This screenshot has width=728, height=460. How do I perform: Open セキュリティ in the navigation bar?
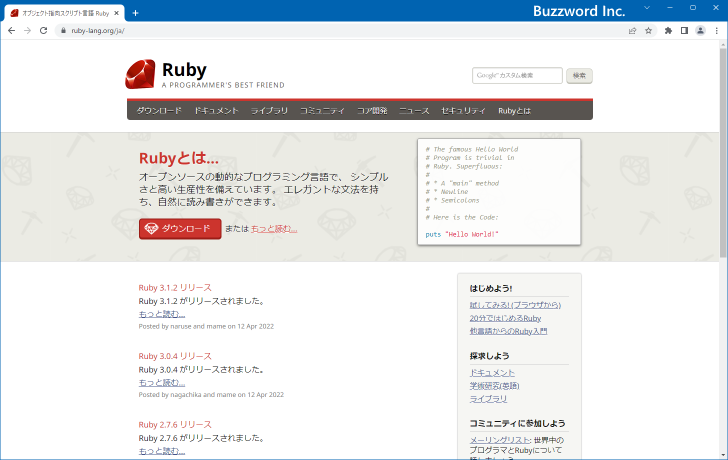463,110
